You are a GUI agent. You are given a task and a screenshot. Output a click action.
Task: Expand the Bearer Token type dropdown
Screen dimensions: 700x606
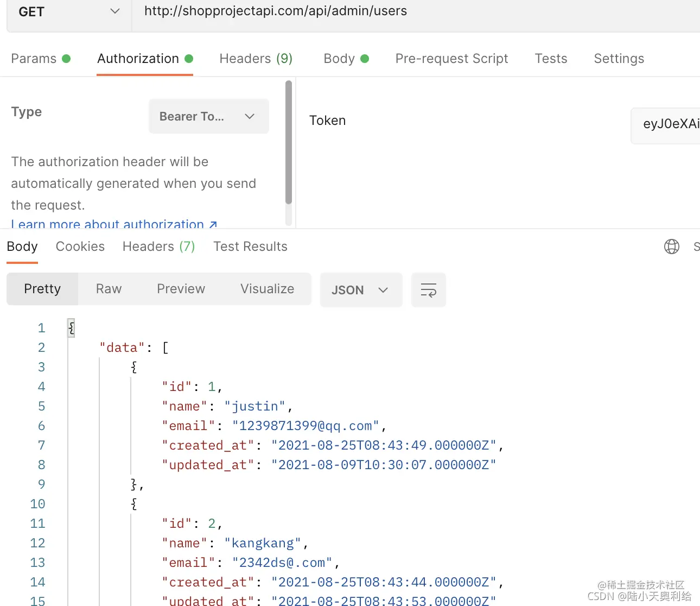(209, 116)
